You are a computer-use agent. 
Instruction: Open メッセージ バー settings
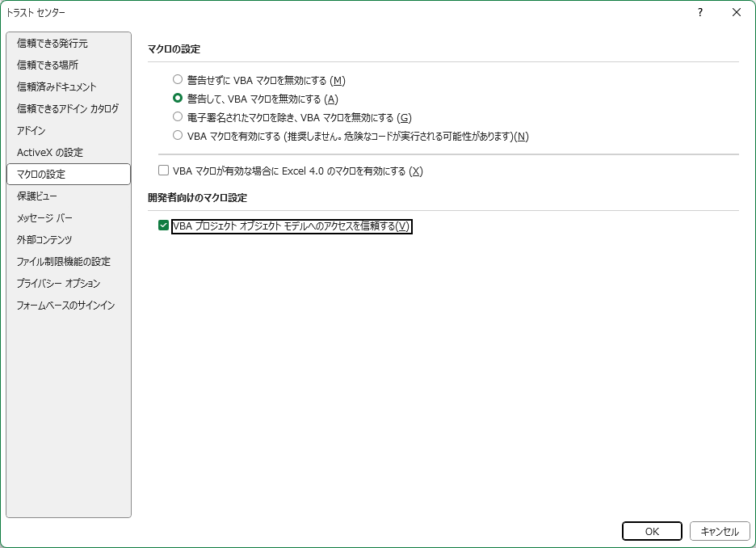pyautogui.click(x=44, y=217)
